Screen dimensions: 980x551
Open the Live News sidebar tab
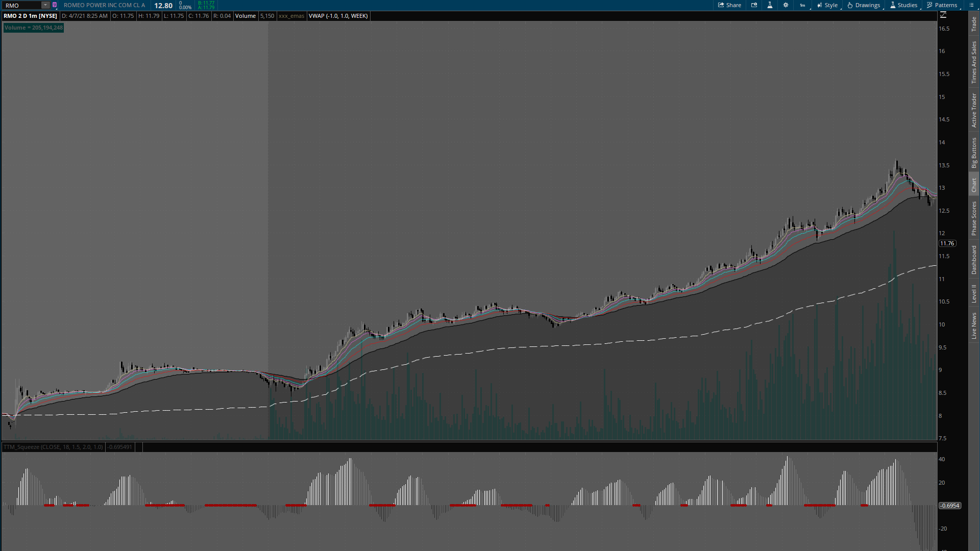974,326
